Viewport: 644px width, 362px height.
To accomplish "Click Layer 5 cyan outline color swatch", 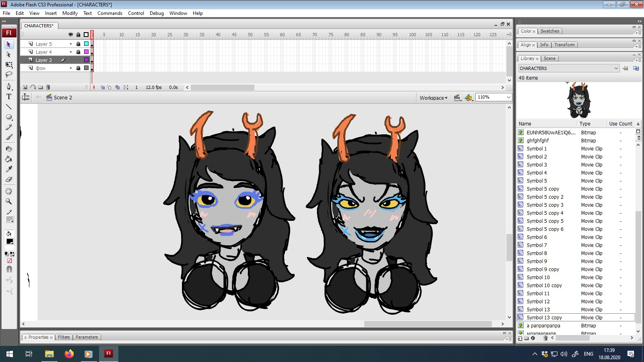I will 86,44.
